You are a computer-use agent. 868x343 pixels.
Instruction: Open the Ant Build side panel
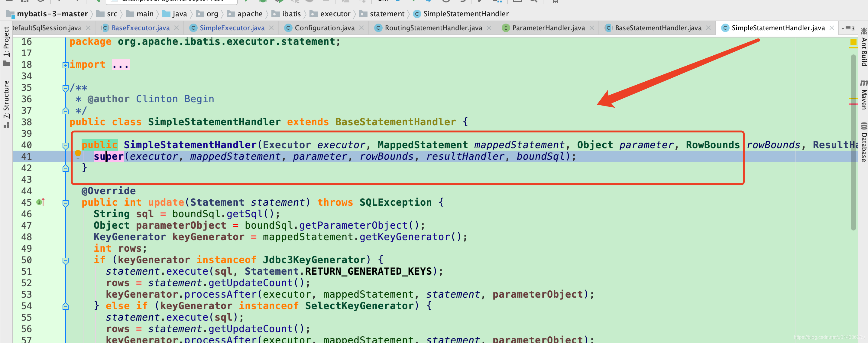[x=864, y=47]
